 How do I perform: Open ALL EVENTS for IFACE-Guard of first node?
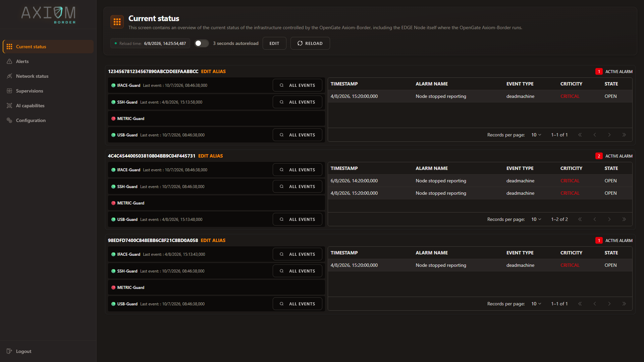[x=298, y=85]
